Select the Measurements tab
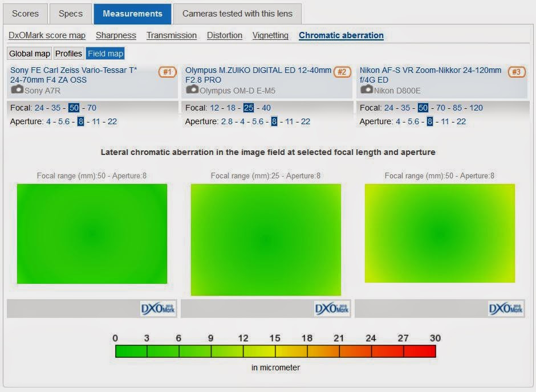 click(132, 14)
